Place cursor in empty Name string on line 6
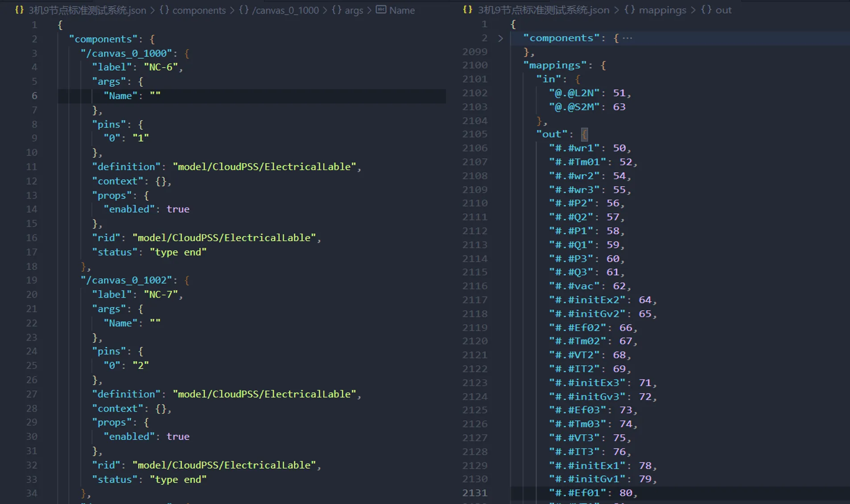Screen dimensions: 850x504 pos(155,96)
